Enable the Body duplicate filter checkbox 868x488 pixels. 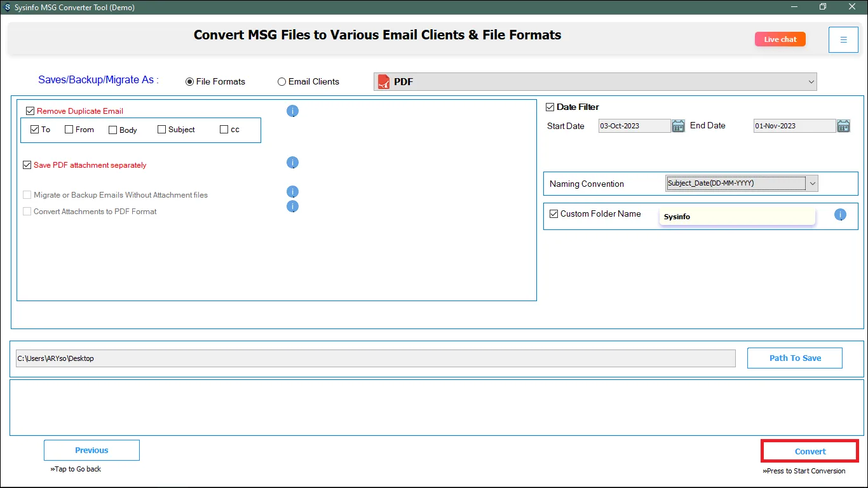(x=112, y=130)
